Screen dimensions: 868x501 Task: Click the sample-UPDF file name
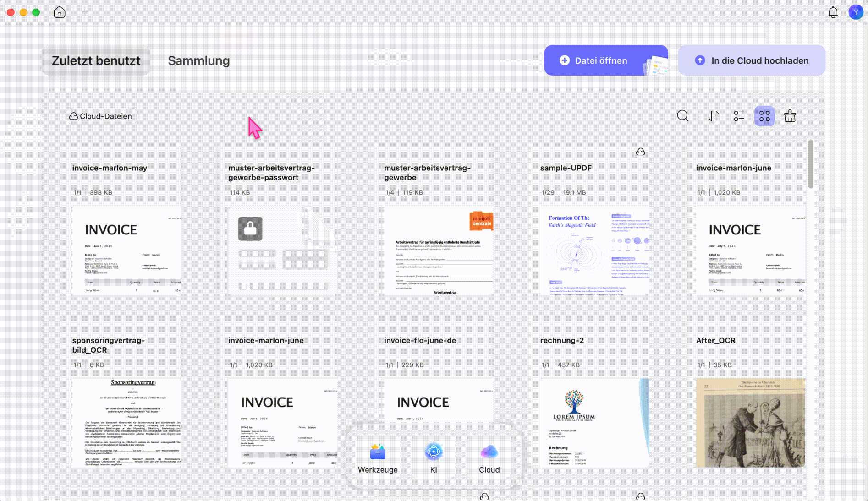point(566,168)
